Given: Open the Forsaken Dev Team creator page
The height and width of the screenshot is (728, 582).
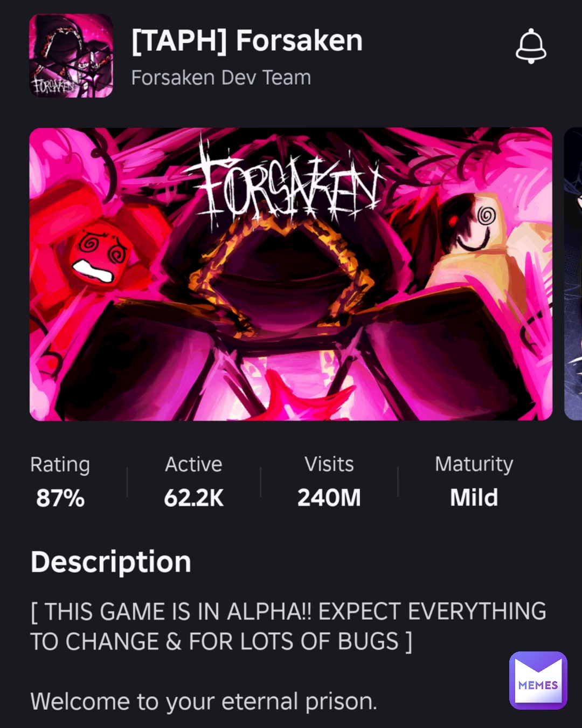Looking at the screenshot, I should 221,78.
